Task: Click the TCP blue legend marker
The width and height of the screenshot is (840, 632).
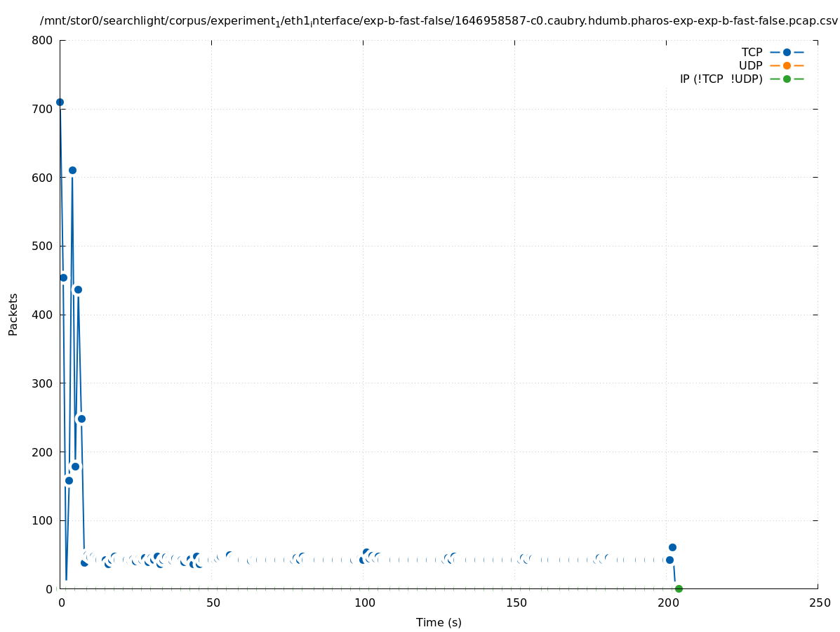Action: [787, 53]
